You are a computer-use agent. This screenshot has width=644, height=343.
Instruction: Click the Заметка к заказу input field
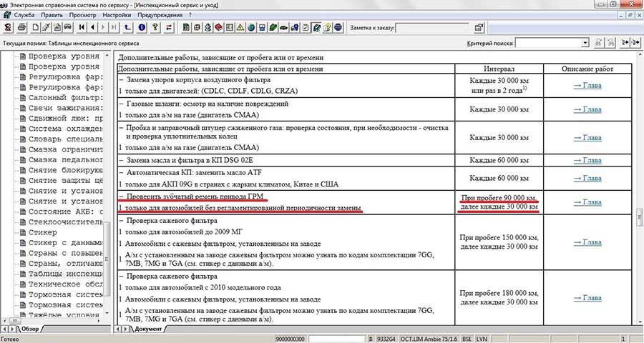[x=433, y=28]
